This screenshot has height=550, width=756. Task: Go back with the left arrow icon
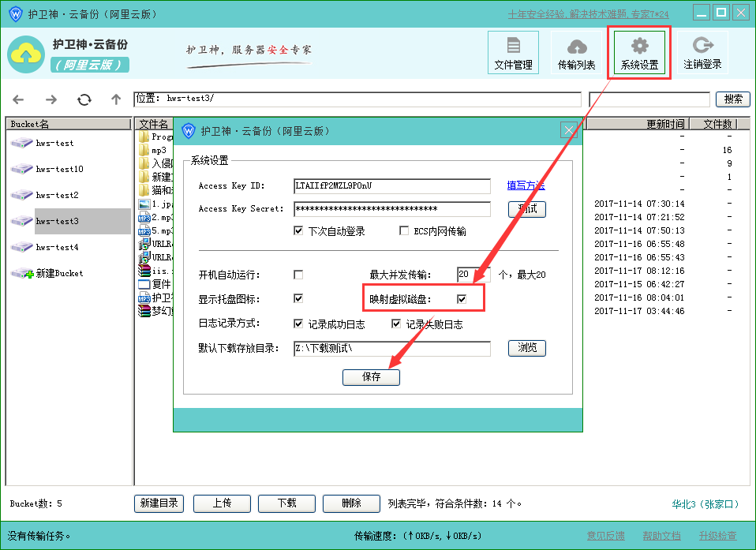click(19, 99)
